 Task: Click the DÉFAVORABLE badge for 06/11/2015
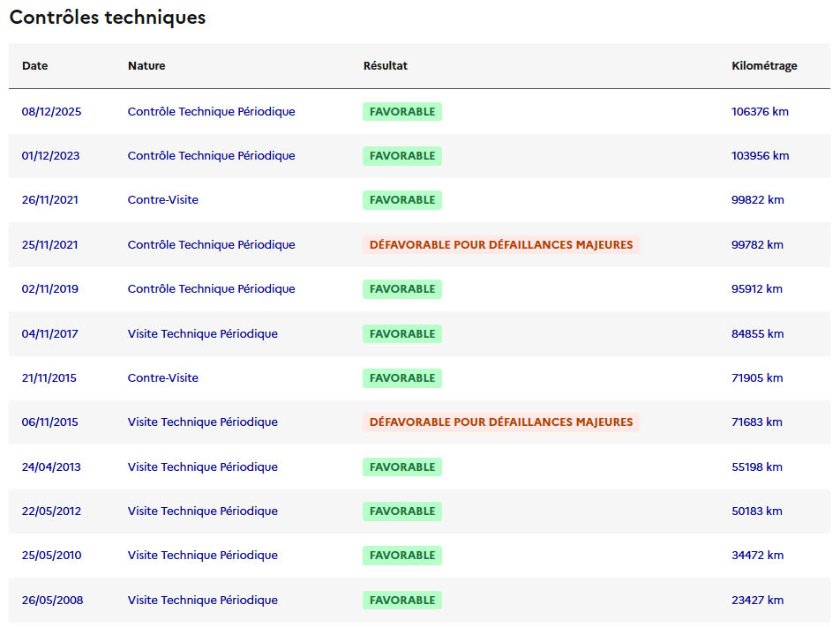pyautogui.click(x=500, y=422)
